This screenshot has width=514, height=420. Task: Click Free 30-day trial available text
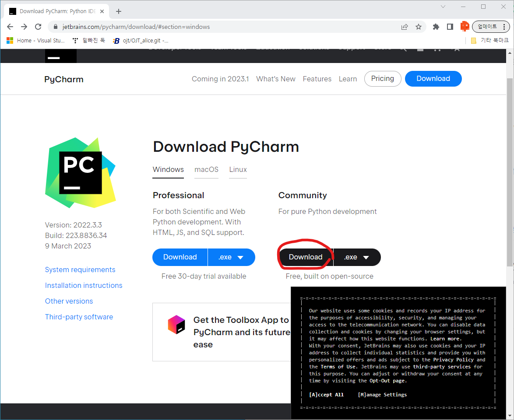[x=204, y=276]
